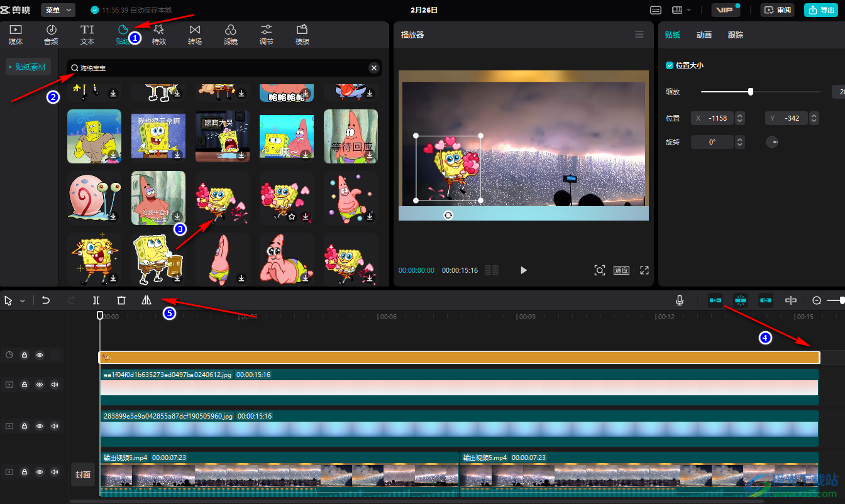Click the player waveform scope icon

pyautogui.click(x=492, y=270)
